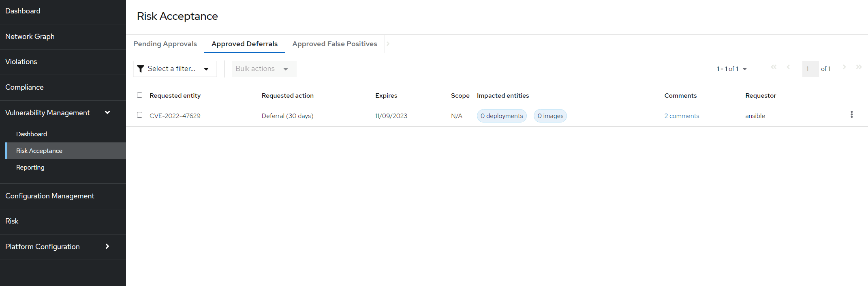
Task: Open the Select a filter dropdown
Action: [175, 69]
